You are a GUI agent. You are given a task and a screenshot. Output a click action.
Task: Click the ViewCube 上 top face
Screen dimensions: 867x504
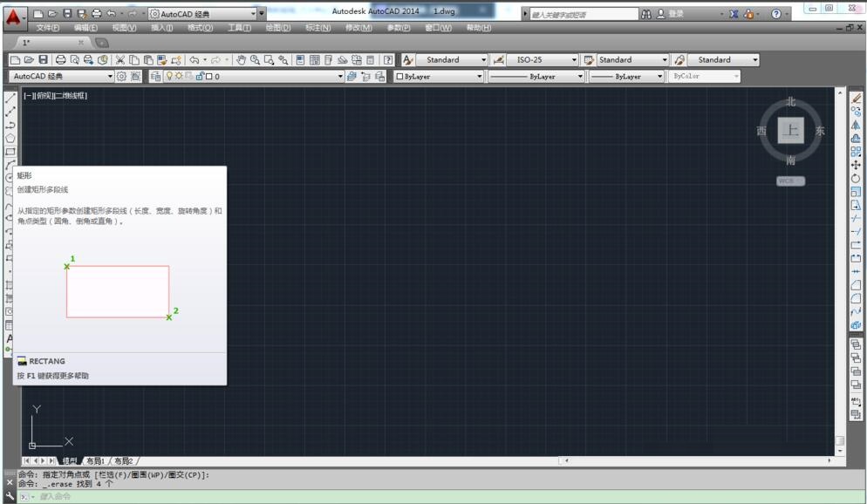(791, 131)
